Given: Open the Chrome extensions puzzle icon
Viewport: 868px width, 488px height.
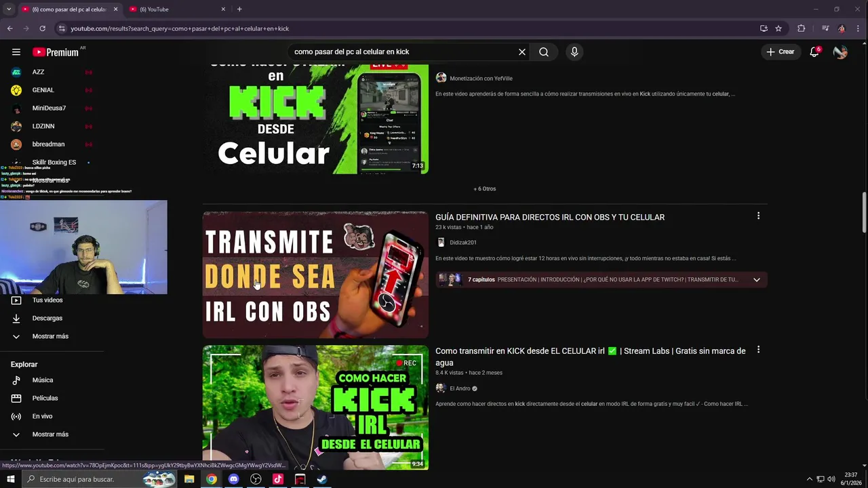Looking at the screenshot, I should [802, 28].
